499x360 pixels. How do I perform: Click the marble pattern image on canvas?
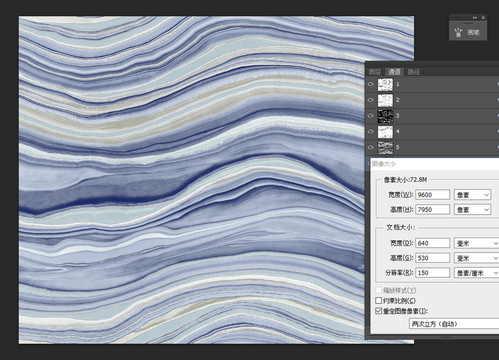(192, 180)
